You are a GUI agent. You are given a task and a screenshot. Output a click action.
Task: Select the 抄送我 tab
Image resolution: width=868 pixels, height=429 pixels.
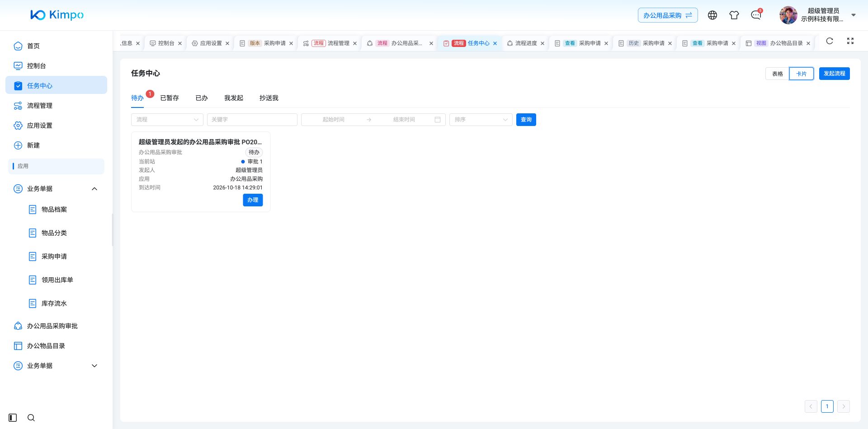pos(269,98)
